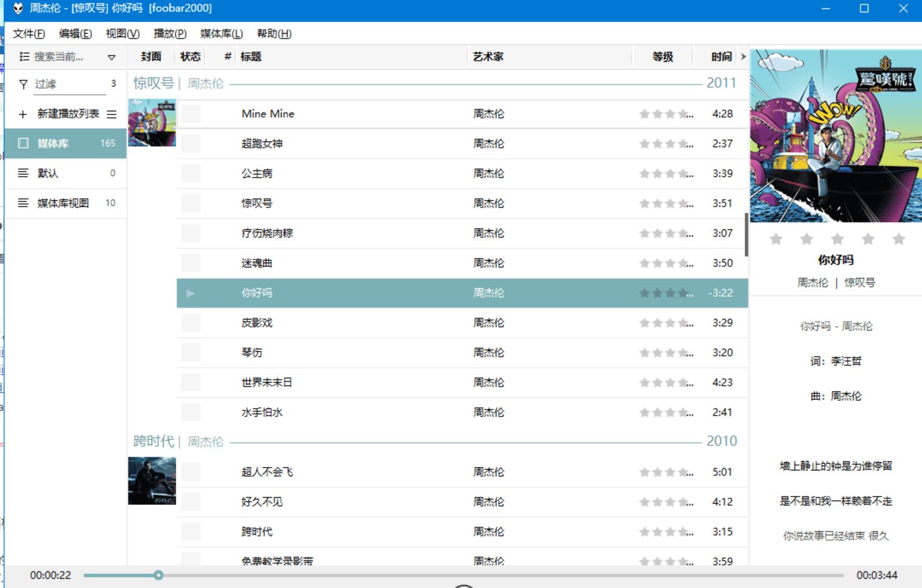922x588 pixels.
Task: Click the 惊叹号 album cover thumbnail
Action: [152, 123]
